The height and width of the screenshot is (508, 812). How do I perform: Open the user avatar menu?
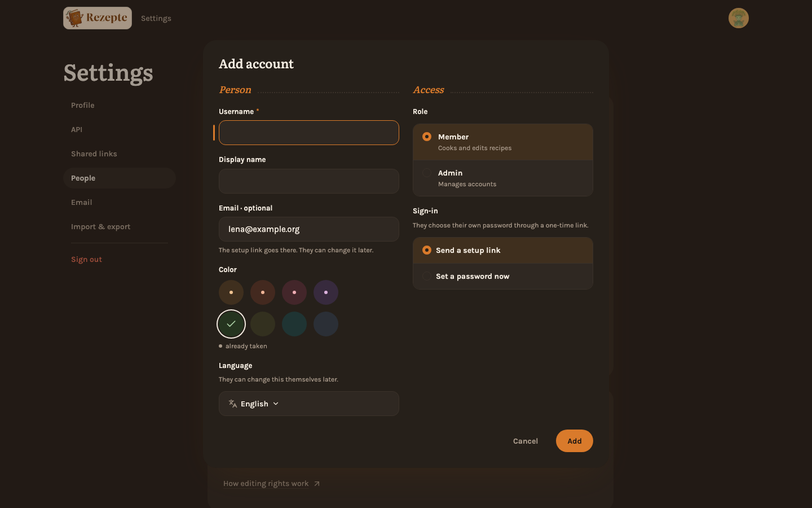click(x=738, y=18)
